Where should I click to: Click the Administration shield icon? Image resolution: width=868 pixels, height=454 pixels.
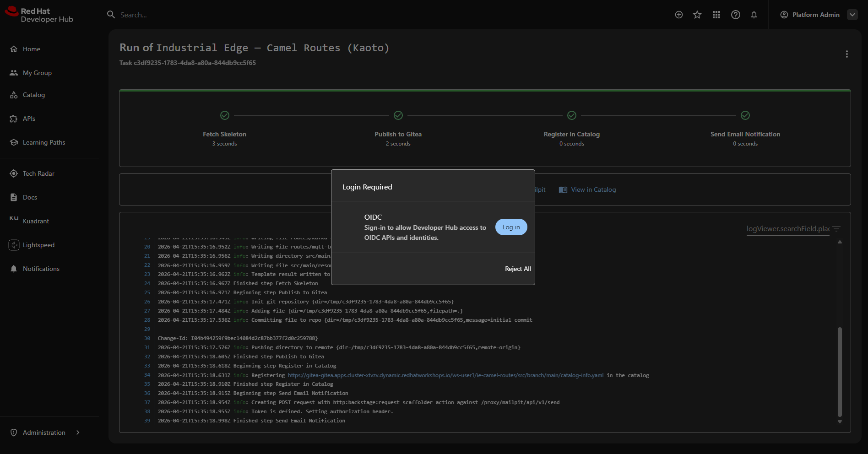[x=14, y=432]
